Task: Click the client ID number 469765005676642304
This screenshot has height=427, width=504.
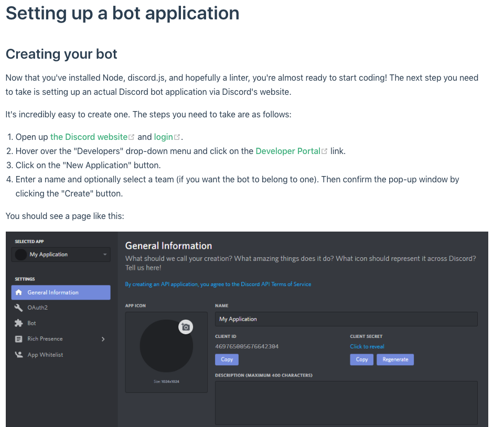Action: [246, 346]
